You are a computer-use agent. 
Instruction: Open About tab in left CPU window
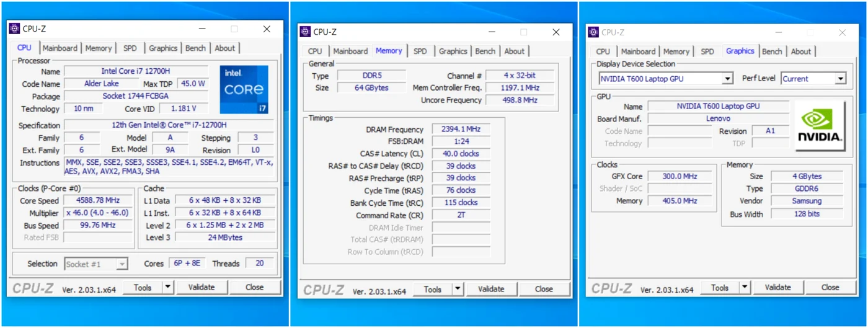click(224, 48)
